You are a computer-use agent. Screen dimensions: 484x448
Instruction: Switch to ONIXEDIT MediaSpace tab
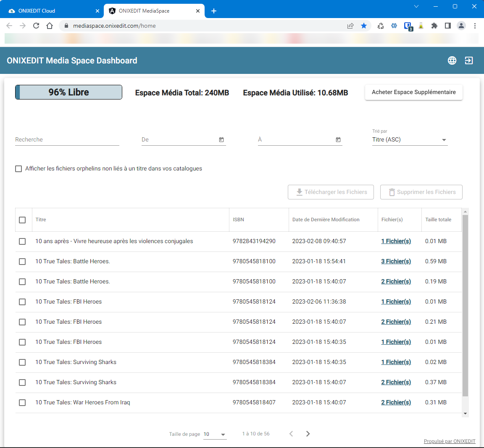(154, 11)
